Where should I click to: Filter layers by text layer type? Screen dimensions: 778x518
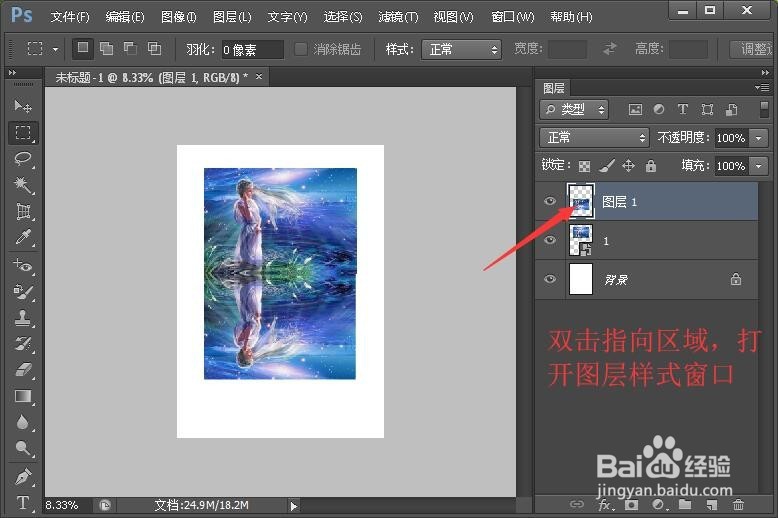[x=683, y=110]
